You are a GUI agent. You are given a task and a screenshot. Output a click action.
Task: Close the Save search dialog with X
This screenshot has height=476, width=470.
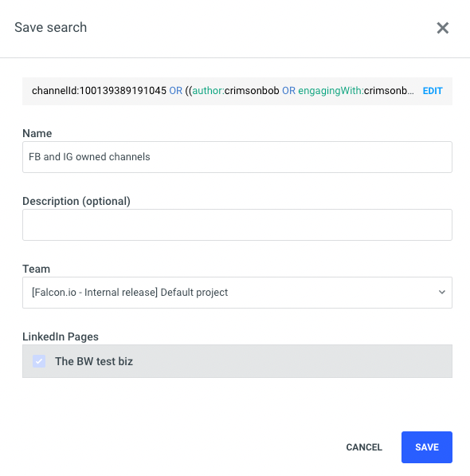442,28
